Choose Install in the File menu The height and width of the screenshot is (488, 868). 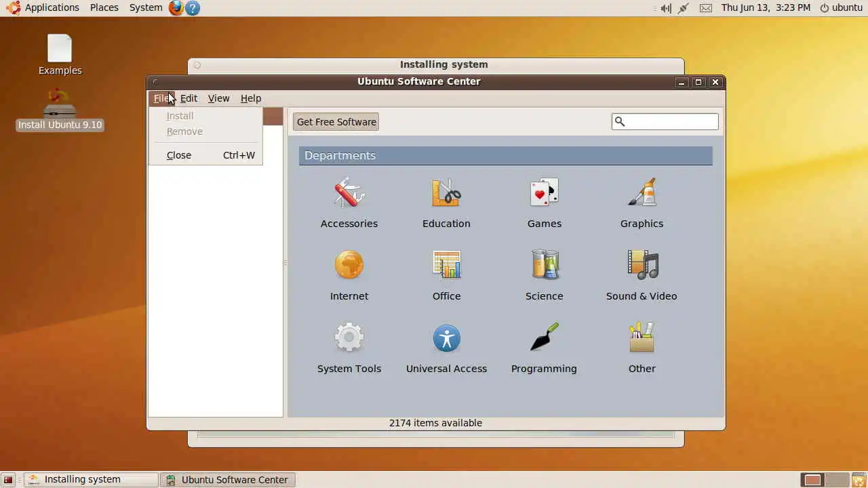(205, 116)
